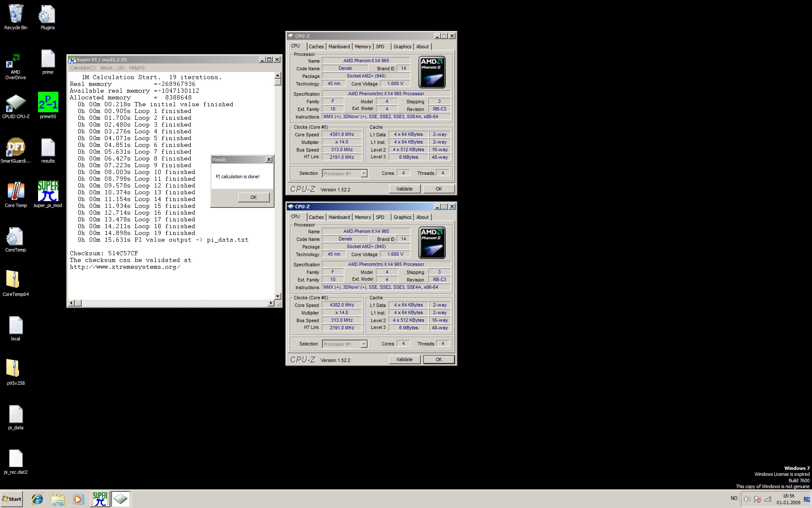Open Calculate(C) menu in Super PI

(83, 68)
